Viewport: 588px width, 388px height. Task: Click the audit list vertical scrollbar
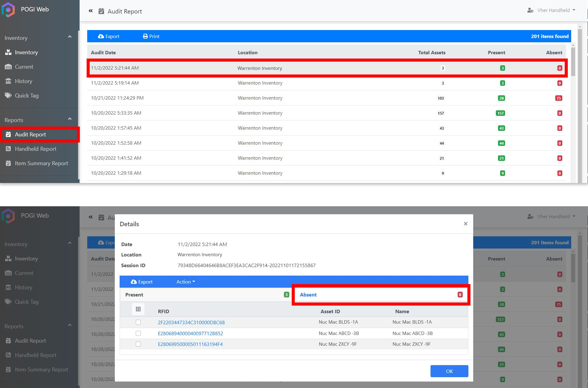[x=573, y=61]
